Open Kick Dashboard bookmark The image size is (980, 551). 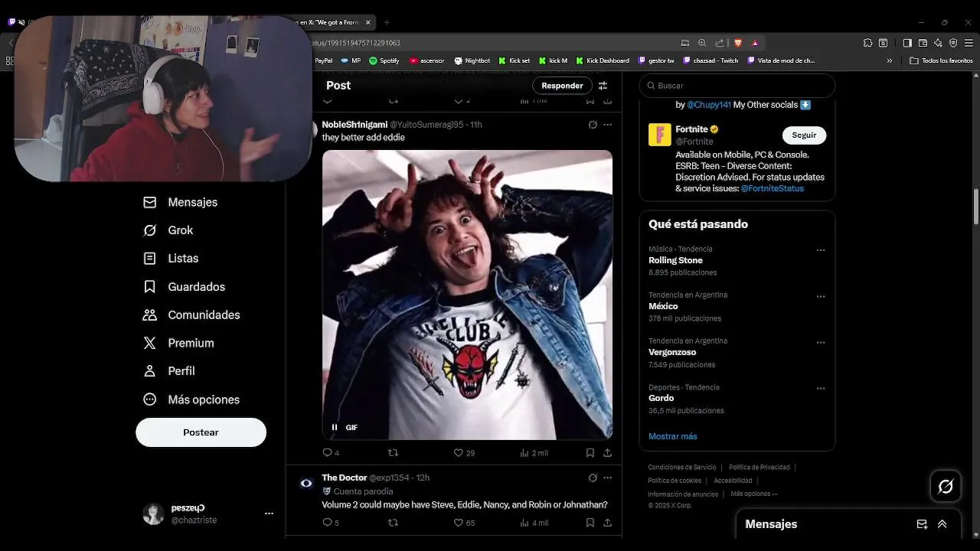[603, 60]
